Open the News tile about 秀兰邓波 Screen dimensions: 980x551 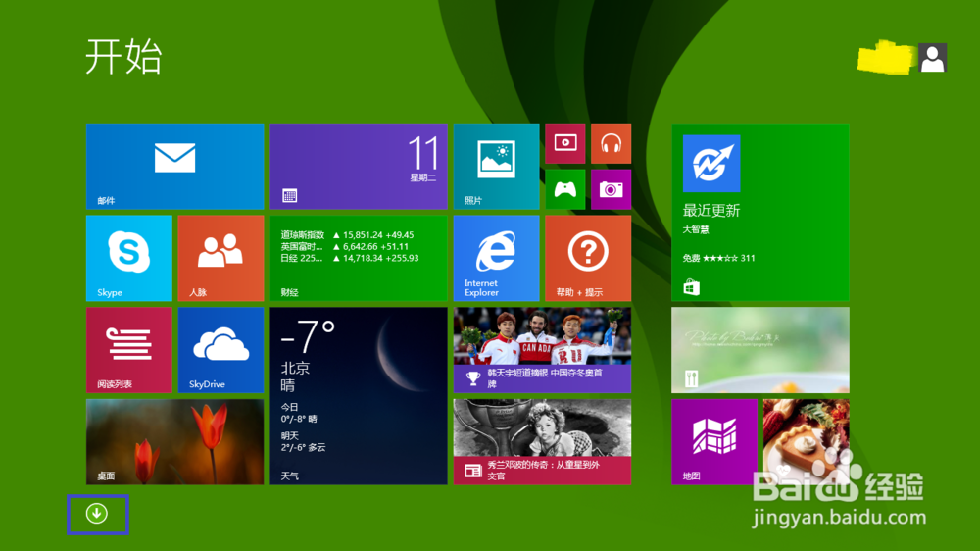[542, 442]
